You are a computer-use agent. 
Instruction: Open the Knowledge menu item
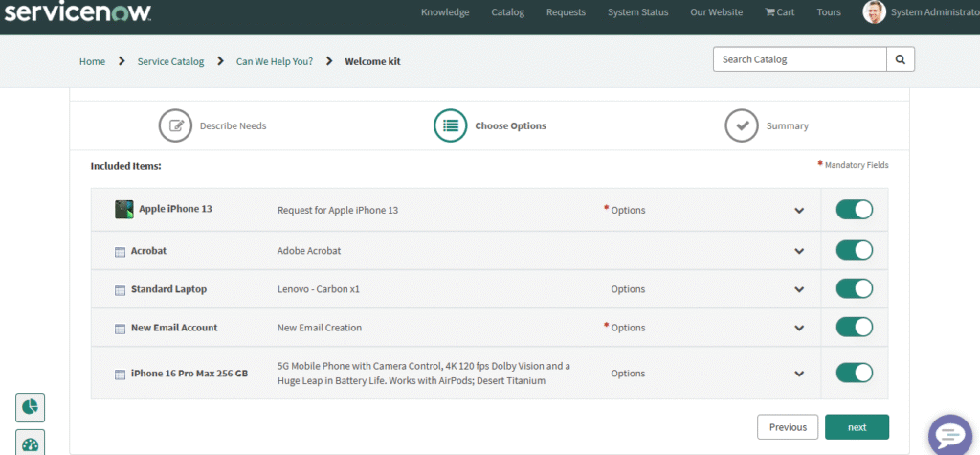point(445,12)
